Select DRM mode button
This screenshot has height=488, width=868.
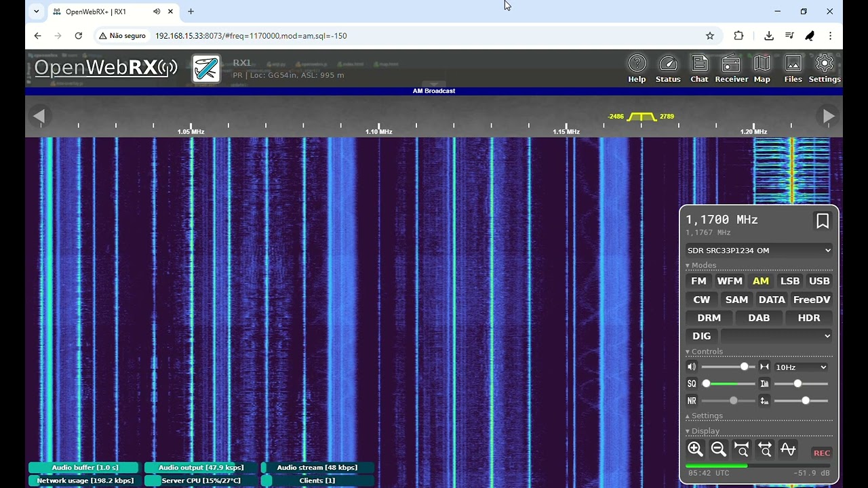click(x=709, y=318)
